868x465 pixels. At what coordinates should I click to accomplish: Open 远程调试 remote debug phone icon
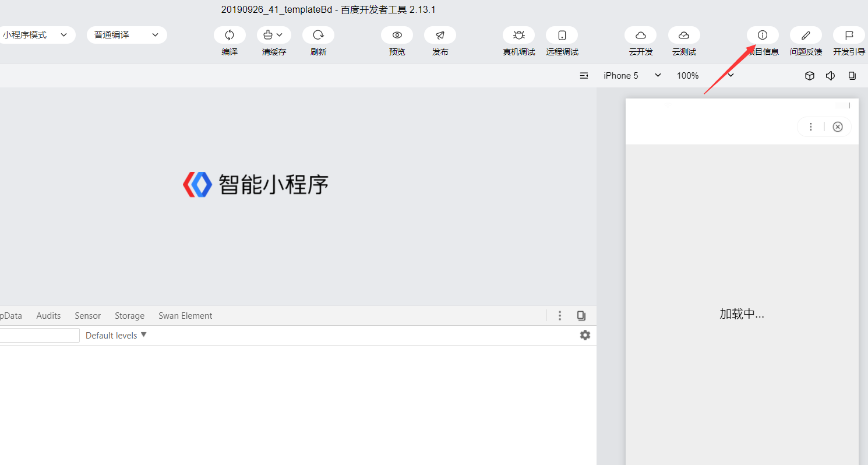pyautogui.click(x=562, y=35)
